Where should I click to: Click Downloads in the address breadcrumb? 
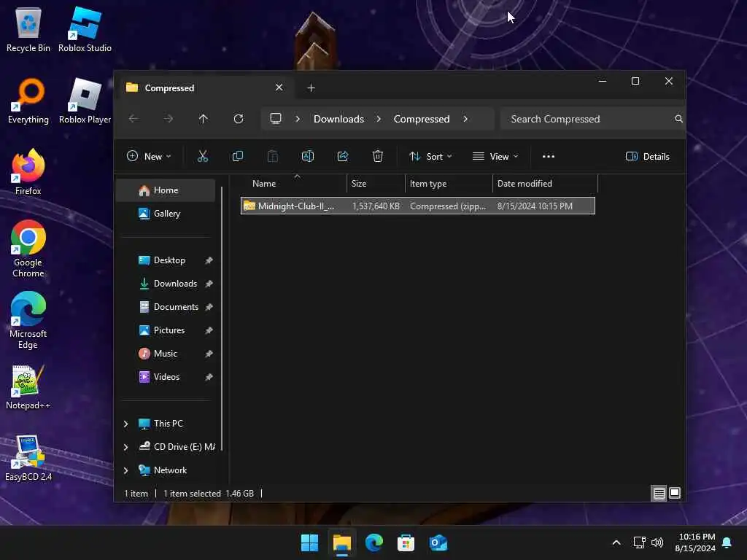click(338, 119)
